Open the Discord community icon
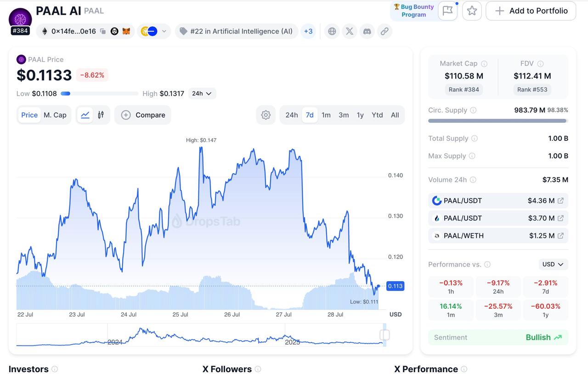Viewport: 588px width, 374px height. tap(367, 31)
